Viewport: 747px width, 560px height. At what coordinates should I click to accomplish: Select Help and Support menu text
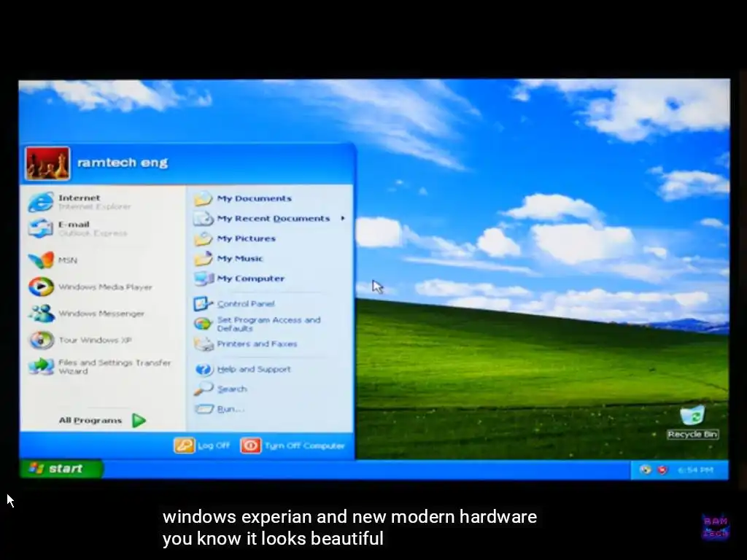254,369
